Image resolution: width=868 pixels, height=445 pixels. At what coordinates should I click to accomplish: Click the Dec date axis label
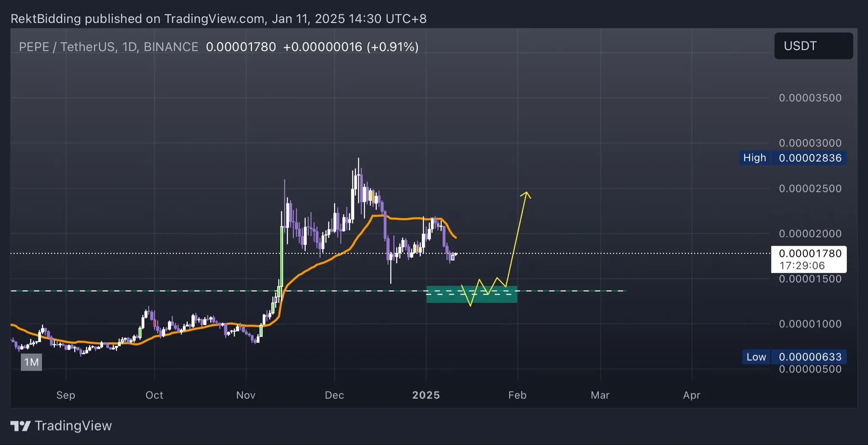point(334,395)
